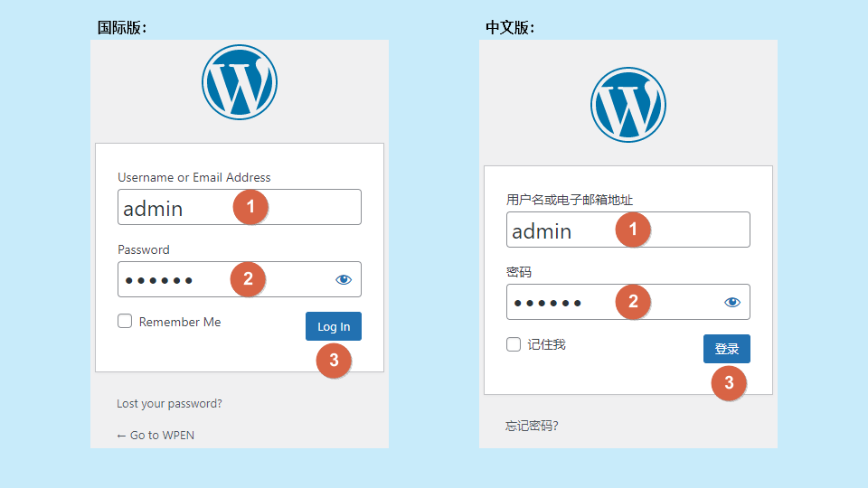Image resolution: width=868 pixels, height=488 pixels.
Task: Click the Username or Email Address label
Action: (194, 178)
